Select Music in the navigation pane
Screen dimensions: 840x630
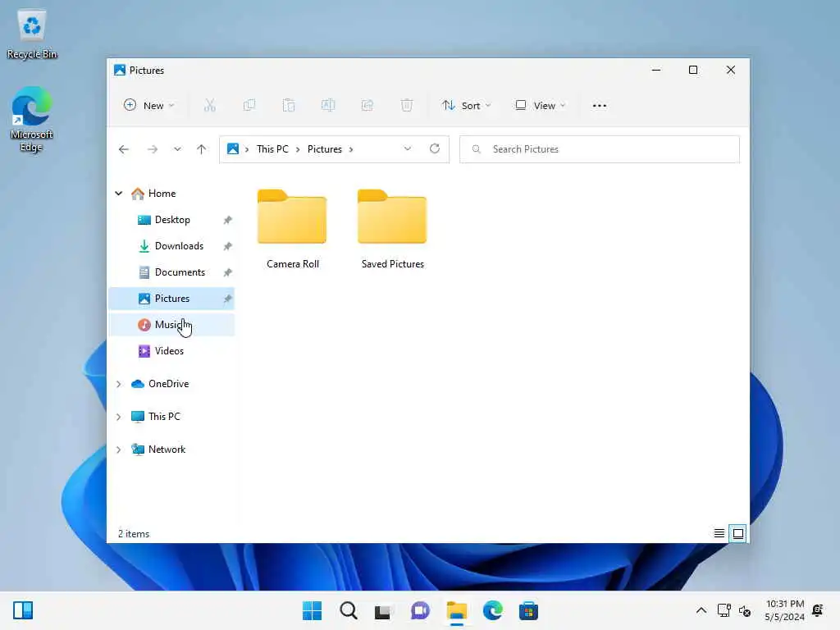(172, 325)
